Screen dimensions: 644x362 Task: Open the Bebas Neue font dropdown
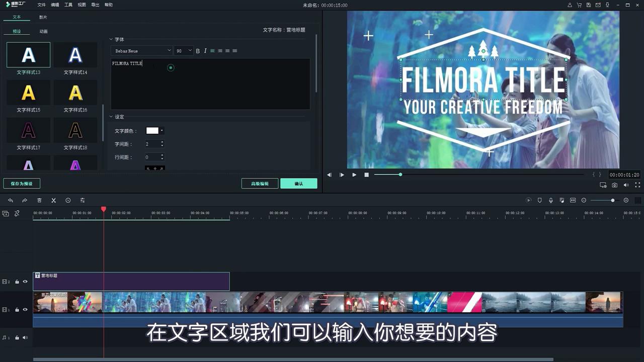tap(142, 51)
